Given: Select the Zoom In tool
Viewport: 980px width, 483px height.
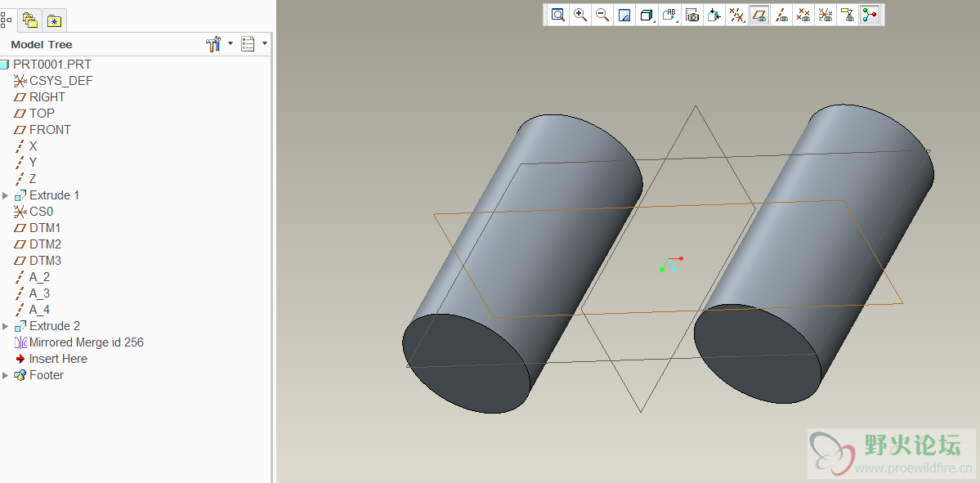Looking at the screenshot, I should [x=580, y=15].
